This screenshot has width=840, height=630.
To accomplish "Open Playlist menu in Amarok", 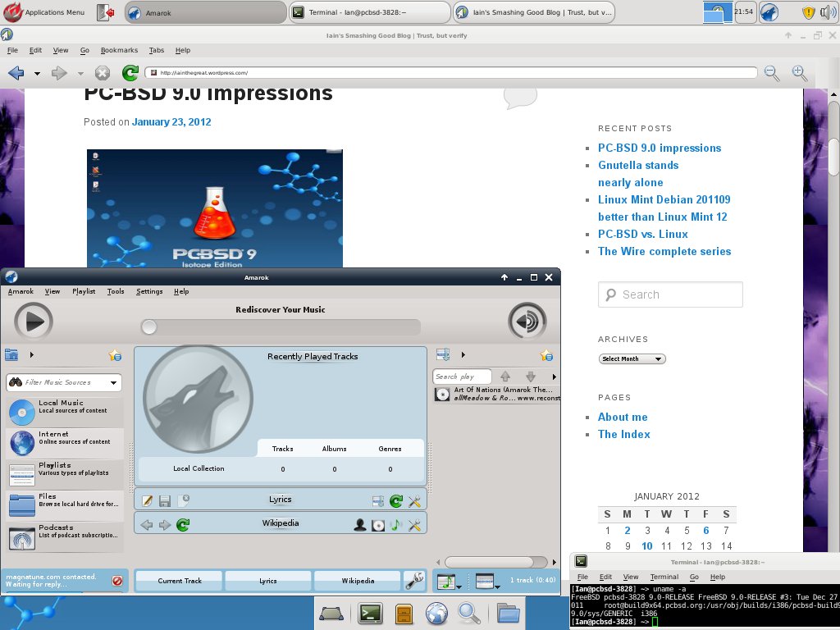I will tap(84, 291).
